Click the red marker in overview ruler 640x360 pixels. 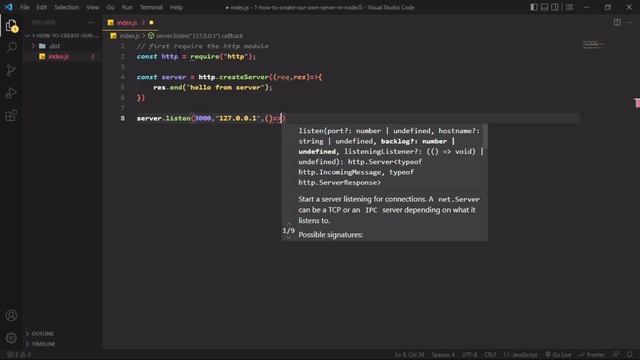tap(637, 103)
